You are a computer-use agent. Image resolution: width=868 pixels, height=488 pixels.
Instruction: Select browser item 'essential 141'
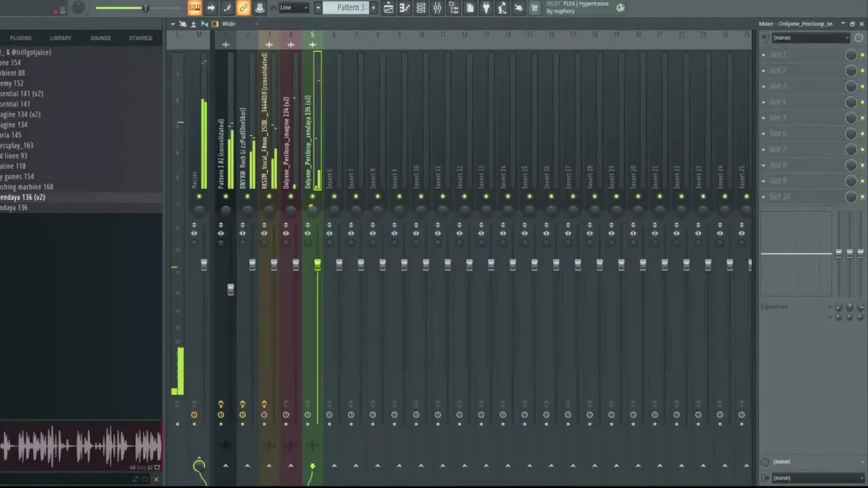[81, 104]
